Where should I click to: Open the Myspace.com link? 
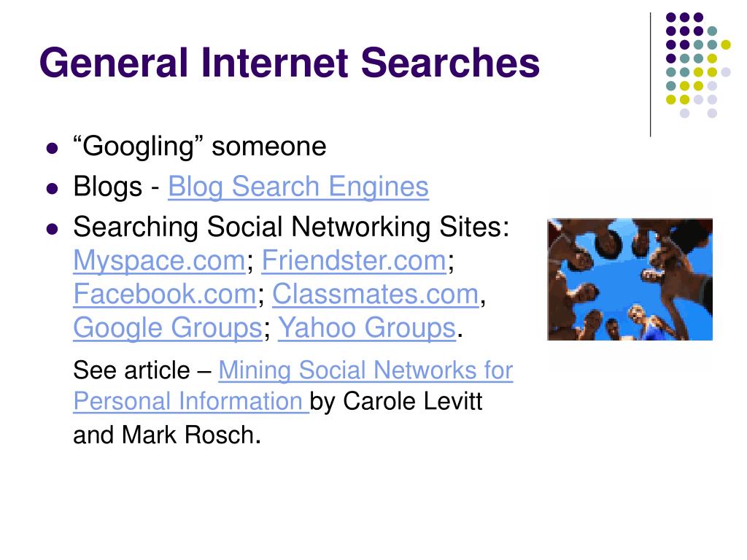(x=159, y=260)
